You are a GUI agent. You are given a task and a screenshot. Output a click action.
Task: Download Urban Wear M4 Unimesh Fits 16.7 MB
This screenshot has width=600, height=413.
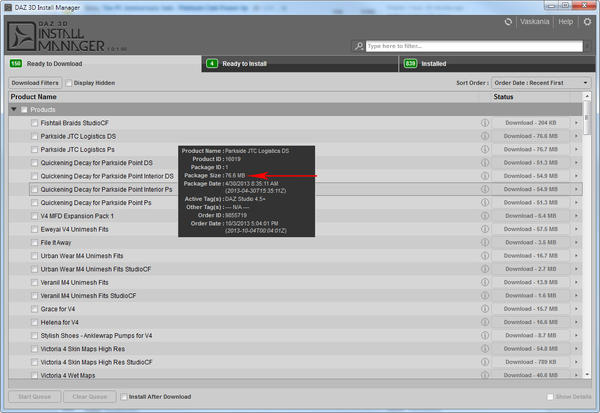531,256
